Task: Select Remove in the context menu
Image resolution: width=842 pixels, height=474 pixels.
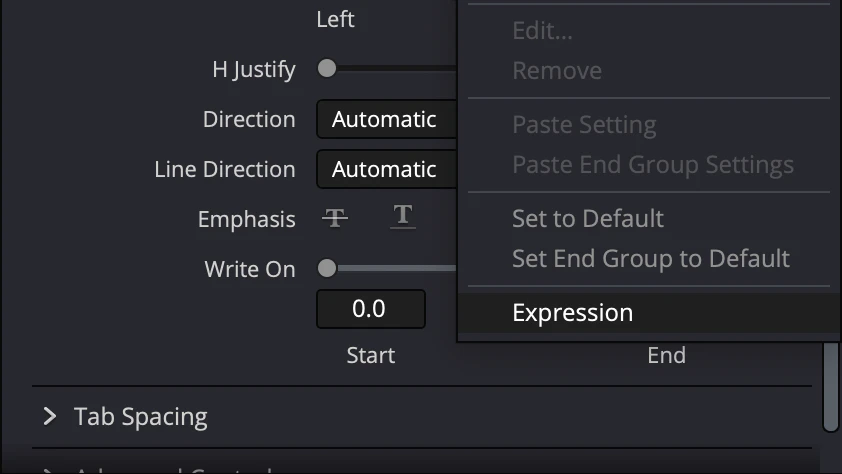Action: click(557, 71)
